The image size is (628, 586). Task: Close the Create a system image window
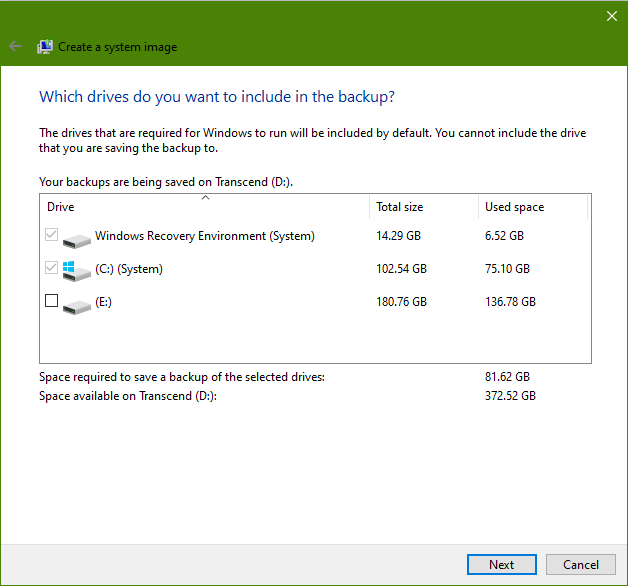tap(612, 16)
